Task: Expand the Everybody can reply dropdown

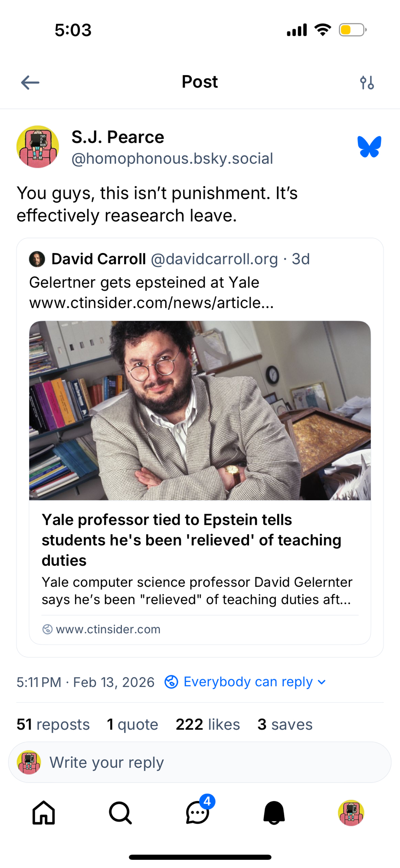Action: point(246,682)
